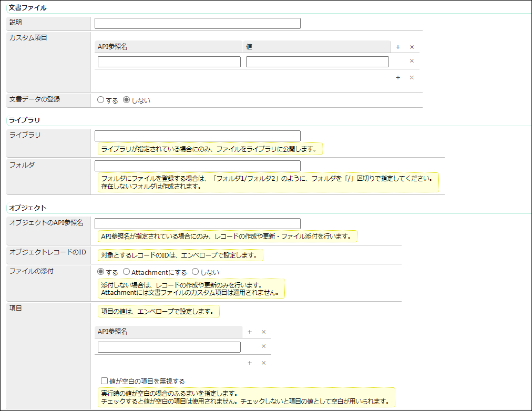The width and height of the screenshot is (532, 411).
Task: Click the API参照名 input in custom field row
Action: 168,61
